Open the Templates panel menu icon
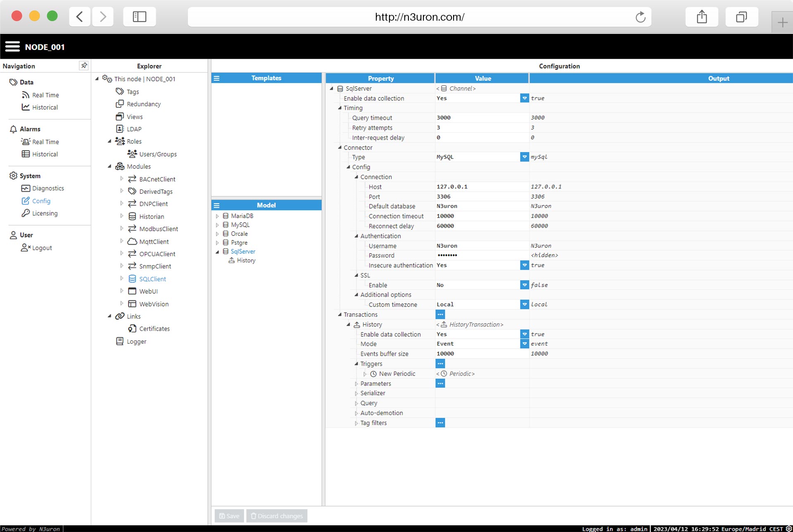Image resolution: width=793 pixels, height=532 pixels. [x=216, y=78]
